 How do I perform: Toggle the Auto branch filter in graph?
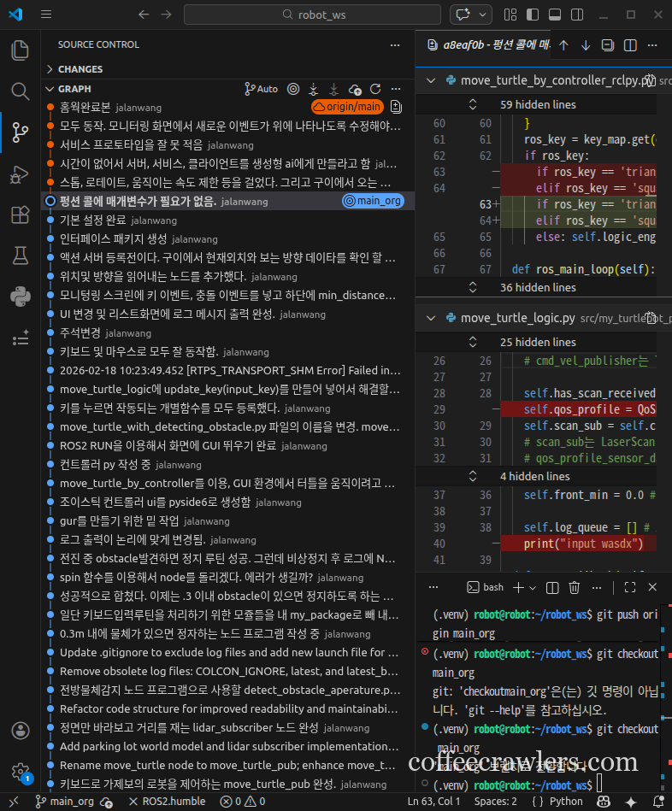coord(262,89)
